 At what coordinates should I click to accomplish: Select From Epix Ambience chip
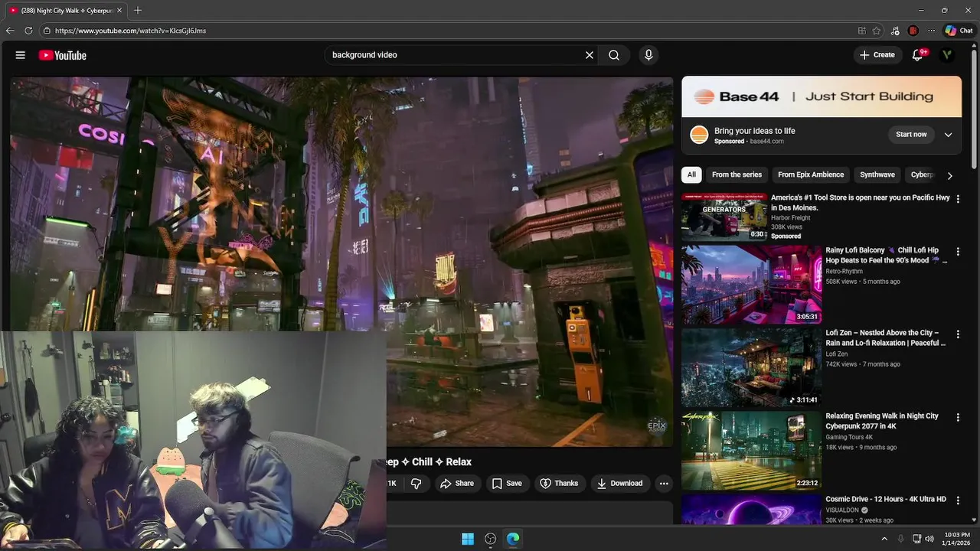(x=811, y=175)
